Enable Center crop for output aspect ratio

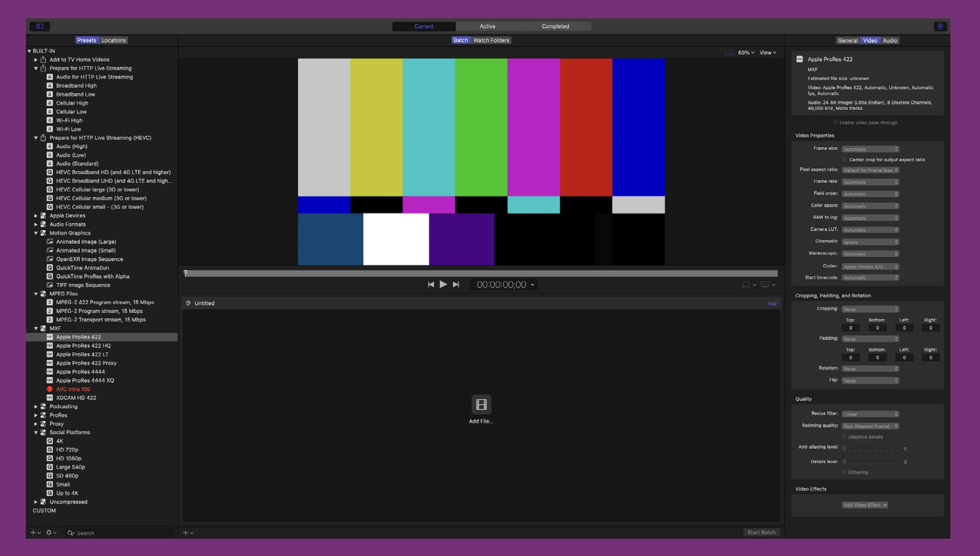pyautogui.click(x=844, y=159)
